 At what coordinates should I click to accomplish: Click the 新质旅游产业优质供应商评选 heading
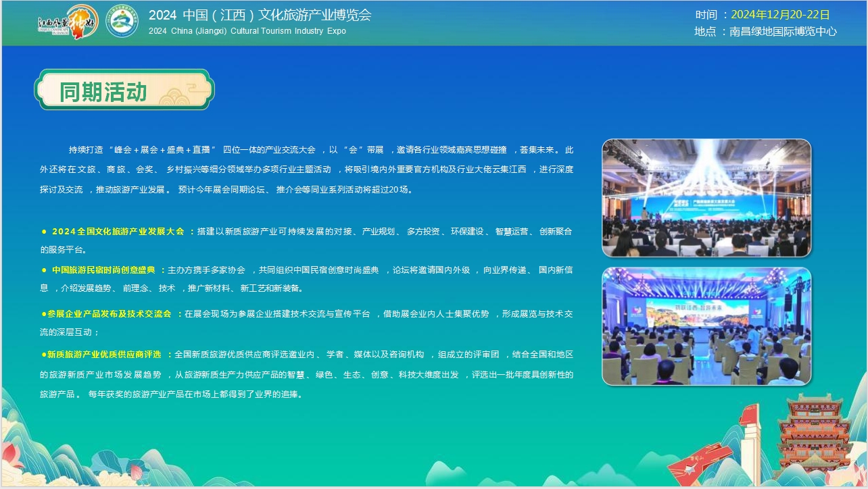(104, 355)
